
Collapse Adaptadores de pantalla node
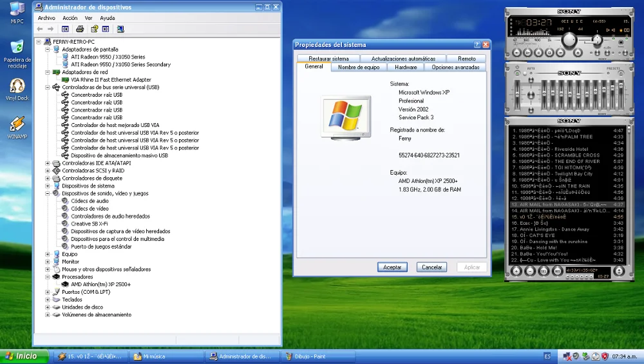click(x=48, y=50)
